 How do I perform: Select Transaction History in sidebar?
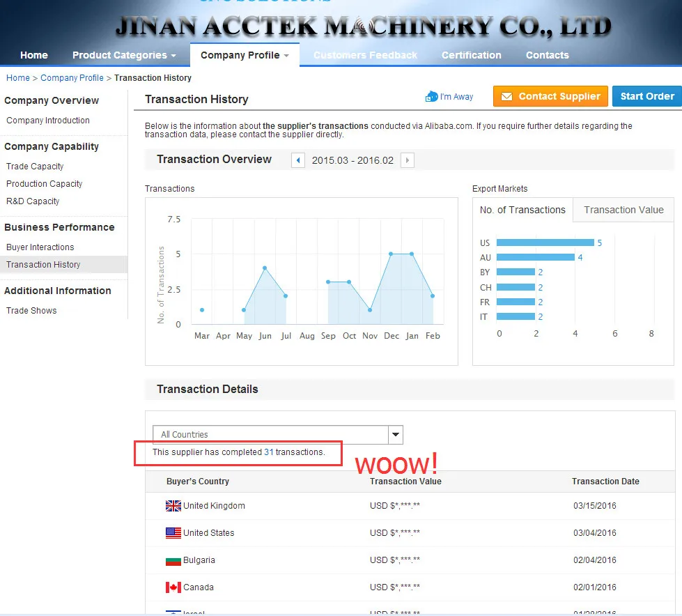[x=63, y=265]
